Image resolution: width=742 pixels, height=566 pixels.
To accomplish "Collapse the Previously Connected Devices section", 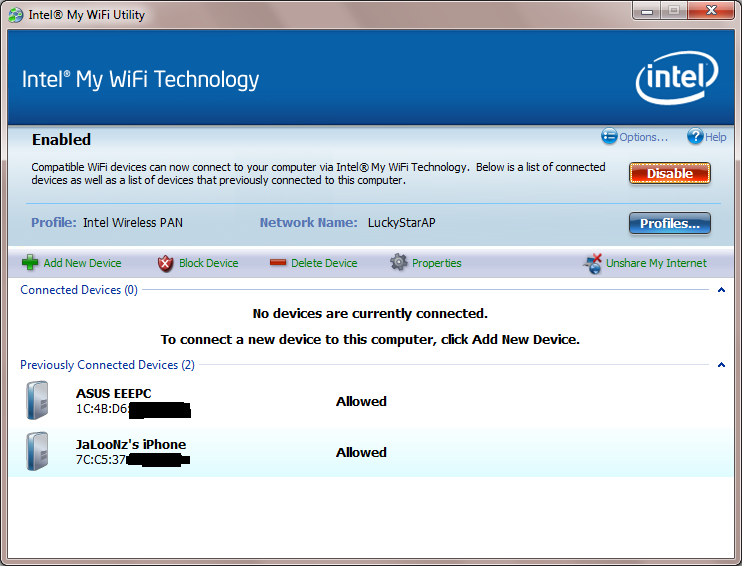I will point(721,364).
